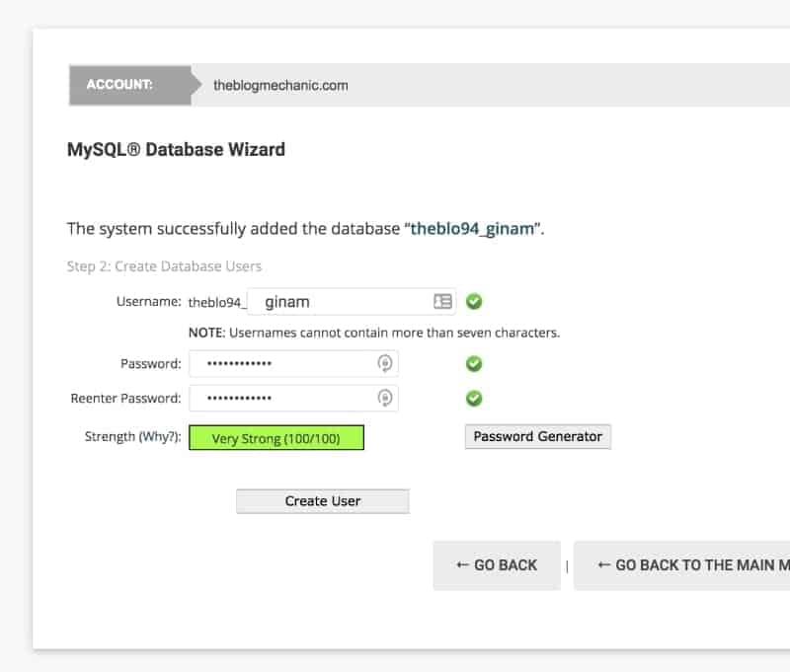Image resolution: width=790 pixels, height=672 pixels.
Task: Click the Very Strong (100/100) strength meter
Action: click(276, 438)
